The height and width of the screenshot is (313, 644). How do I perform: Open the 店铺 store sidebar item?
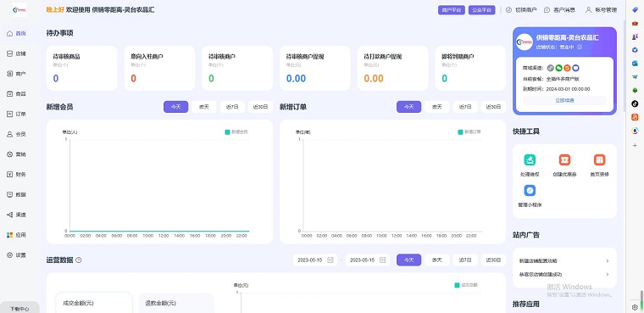(x=16, y=53)
